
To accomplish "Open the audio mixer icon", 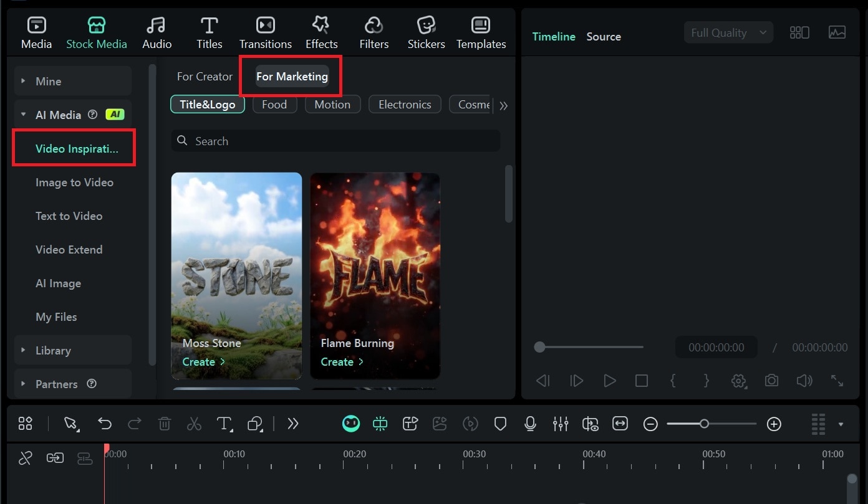I will tap(561, 424).
